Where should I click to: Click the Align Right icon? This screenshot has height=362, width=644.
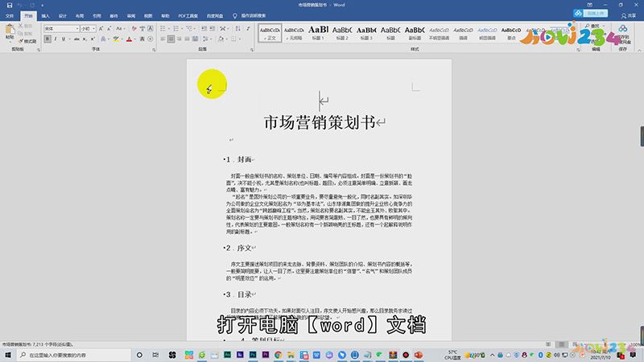click(179, 39)
